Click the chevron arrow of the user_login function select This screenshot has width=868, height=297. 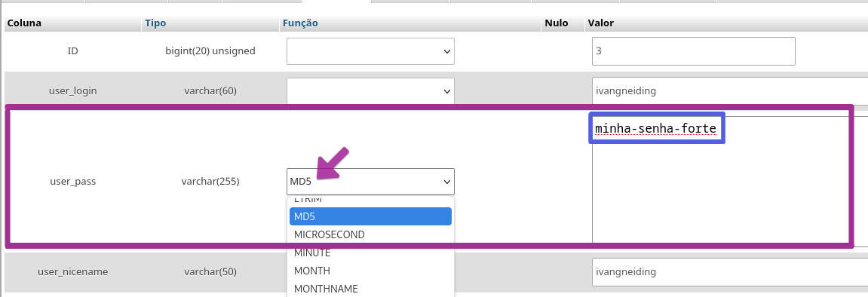tap(446, 90)
